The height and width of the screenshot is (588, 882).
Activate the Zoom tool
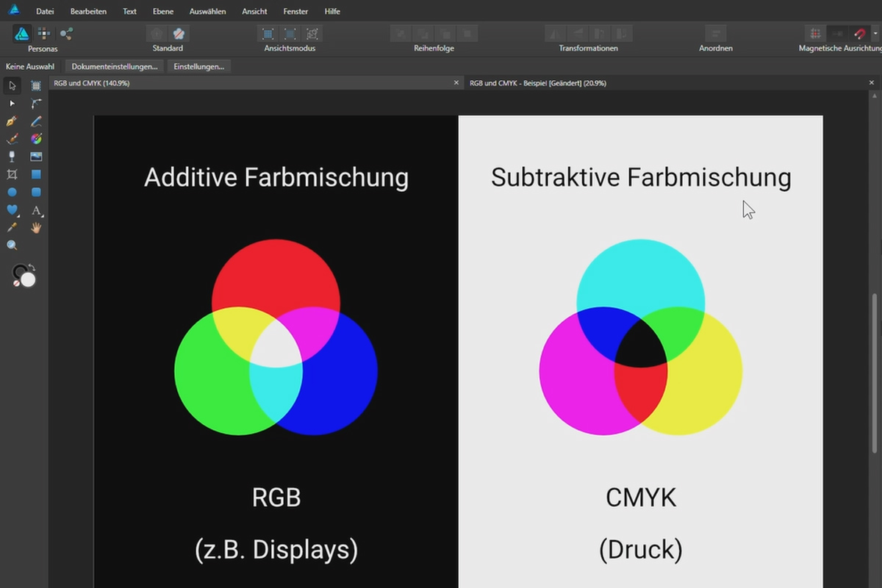[x=11, y=245]
